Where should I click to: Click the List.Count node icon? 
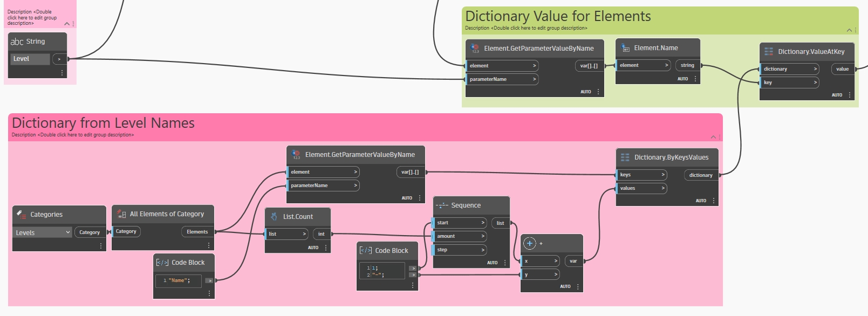pos(274,216)
